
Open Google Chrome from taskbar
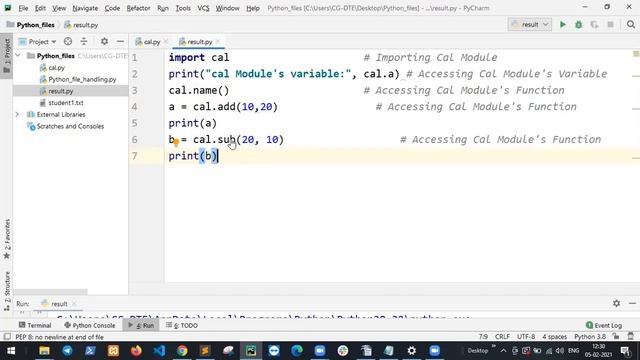(x=182, y=350)
